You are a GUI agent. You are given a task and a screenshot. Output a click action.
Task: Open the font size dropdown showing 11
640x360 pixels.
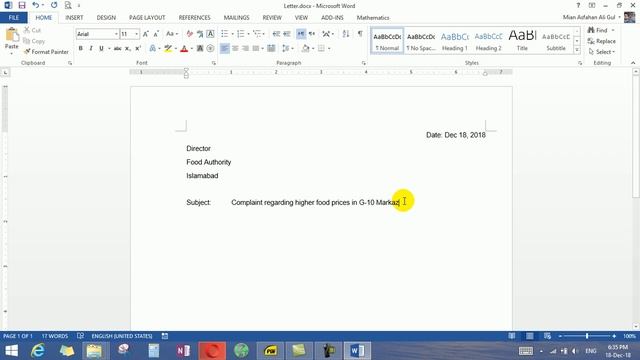click(137, 34)
